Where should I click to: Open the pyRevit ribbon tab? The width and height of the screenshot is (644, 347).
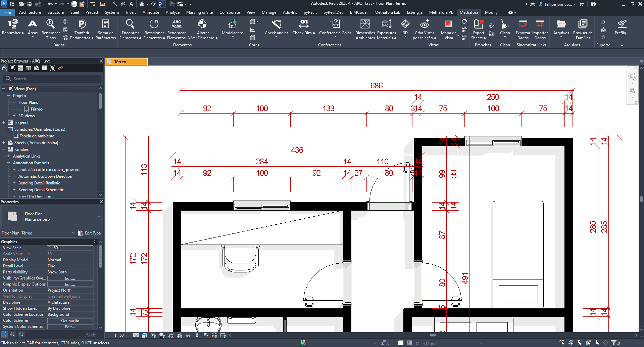pos(310,12)
